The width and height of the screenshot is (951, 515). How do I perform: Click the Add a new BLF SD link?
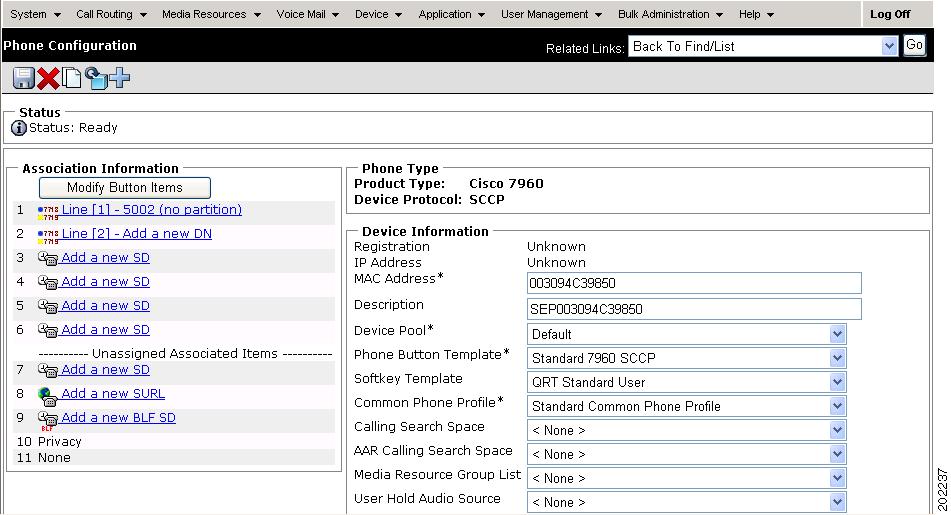tap(118, 417)
